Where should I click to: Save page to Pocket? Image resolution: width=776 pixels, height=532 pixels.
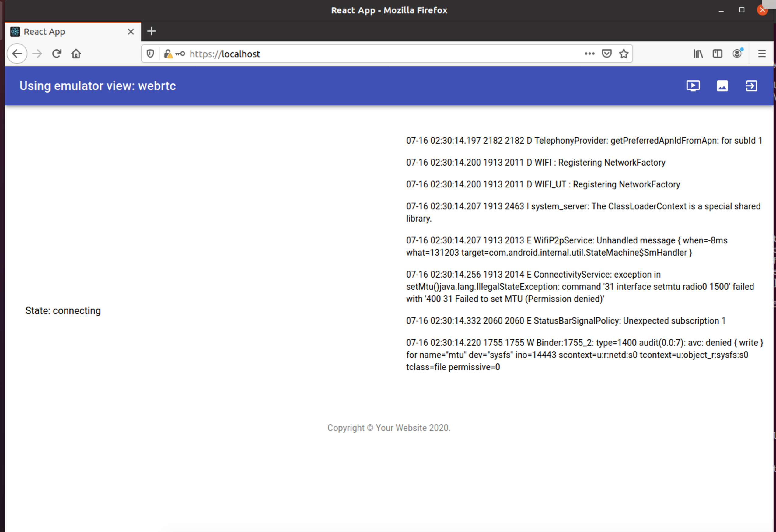pyautogui.click(x=607, y=54)
